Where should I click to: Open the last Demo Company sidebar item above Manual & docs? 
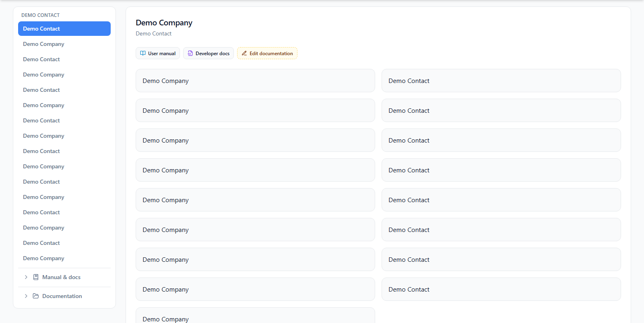(64, 258)
